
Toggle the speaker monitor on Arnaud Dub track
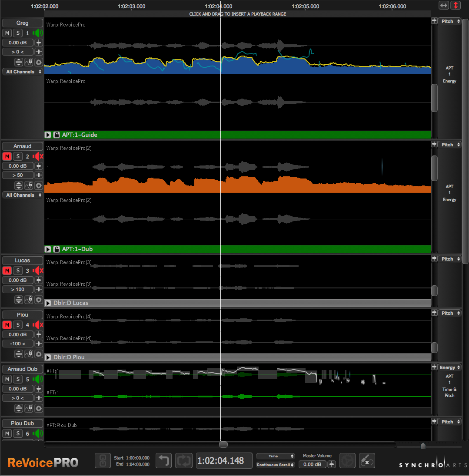pyautogui.click(x=38, y=379)
